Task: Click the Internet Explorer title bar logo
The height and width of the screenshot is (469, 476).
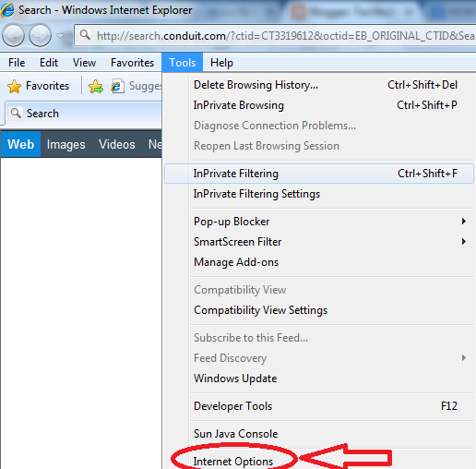Action: (7, 9)
